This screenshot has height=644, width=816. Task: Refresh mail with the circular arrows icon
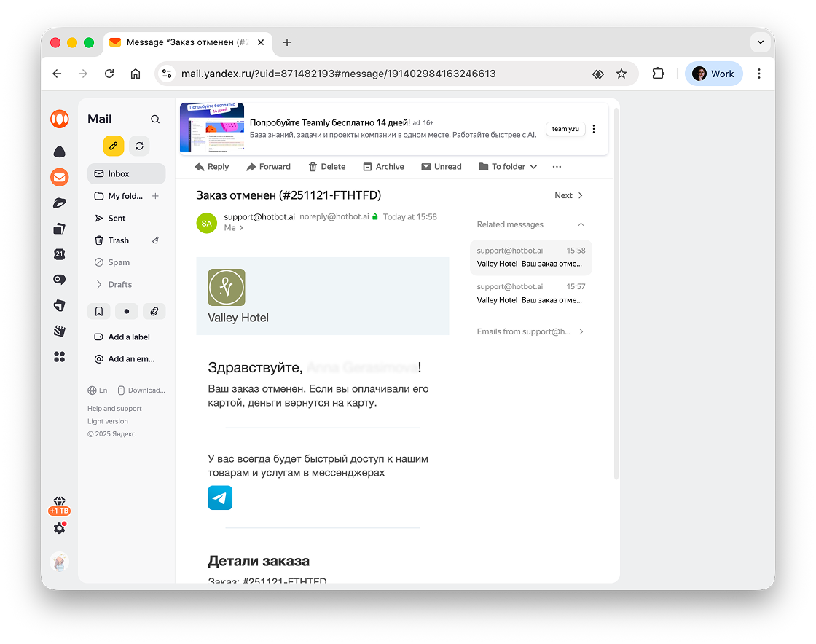pyautogui.click(x=139, y=146)
